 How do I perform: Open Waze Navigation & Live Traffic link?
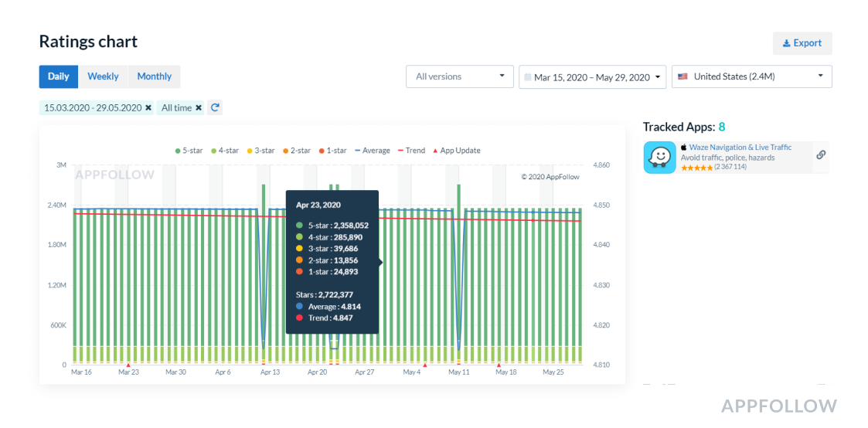tap(740, 147)
